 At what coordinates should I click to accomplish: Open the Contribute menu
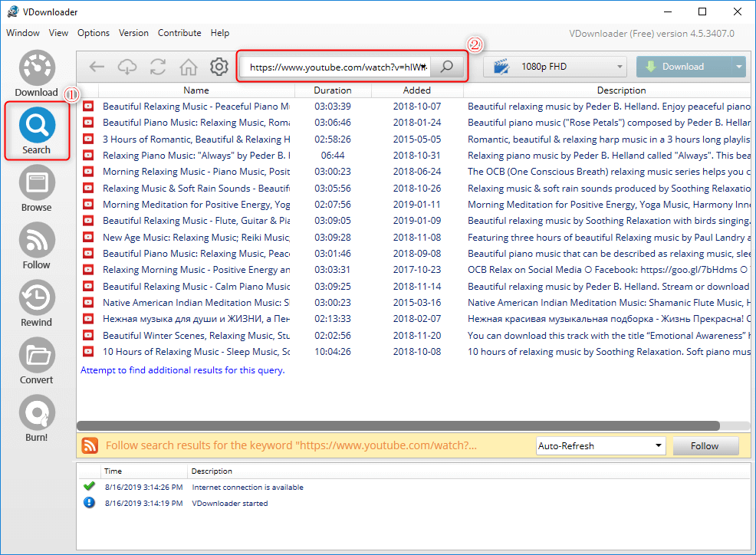tap(179, 33)
